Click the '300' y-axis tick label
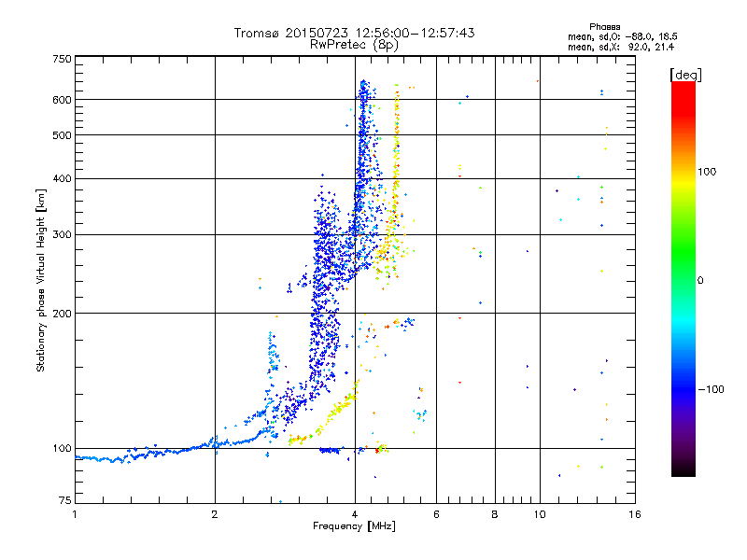 [62, 234]
